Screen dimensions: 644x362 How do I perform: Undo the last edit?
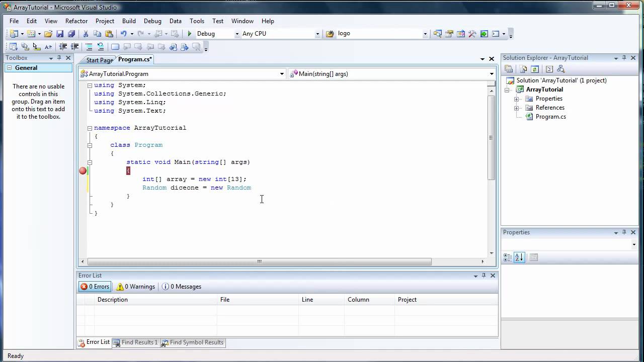click(x=123, y=34)
